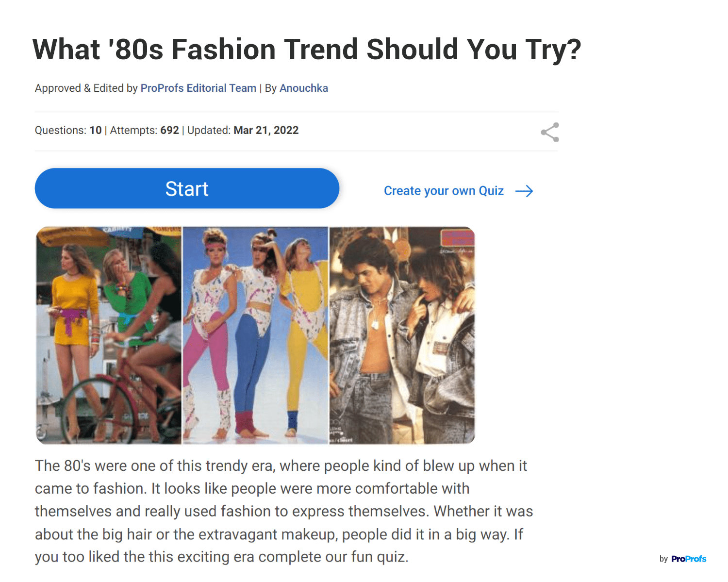Click the Updated date Mar 21, 2022
728x582 pixels.
[266, 130]
